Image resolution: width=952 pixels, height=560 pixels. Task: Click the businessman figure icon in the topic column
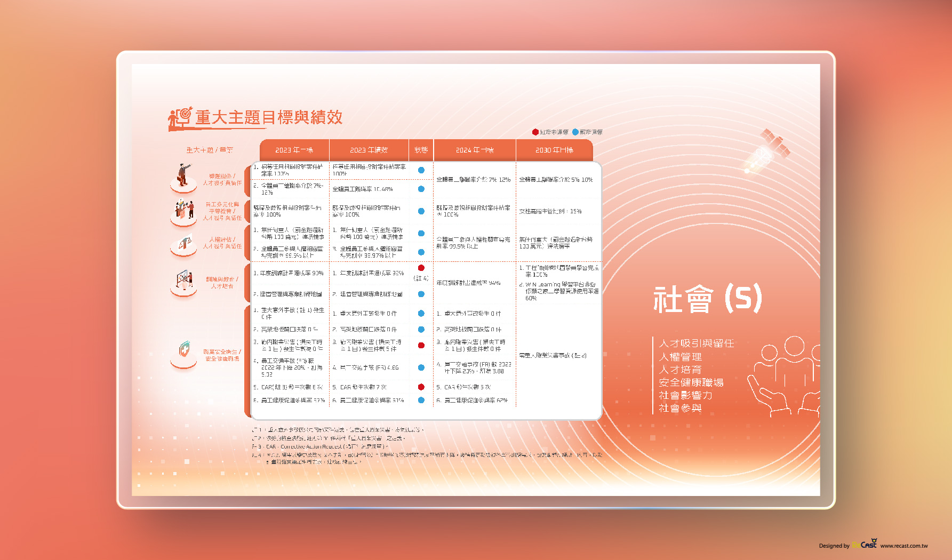tap(183, 178)
